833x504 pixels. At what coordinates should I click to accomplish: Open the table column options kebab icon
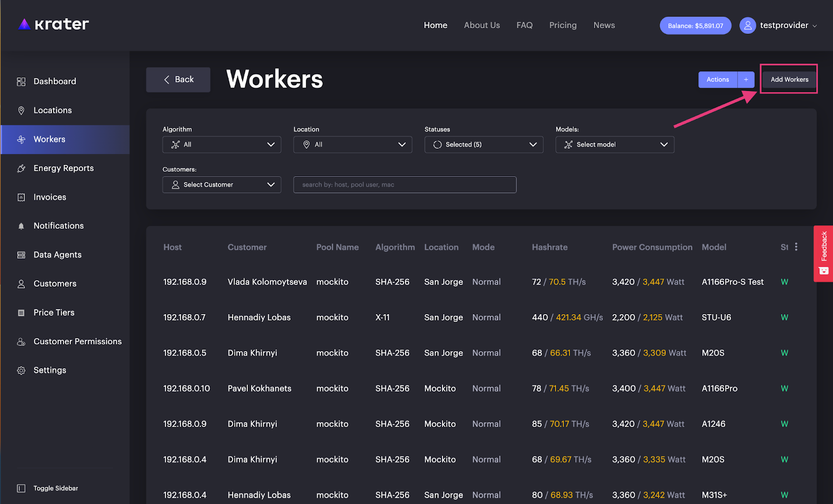click(796, 247)
